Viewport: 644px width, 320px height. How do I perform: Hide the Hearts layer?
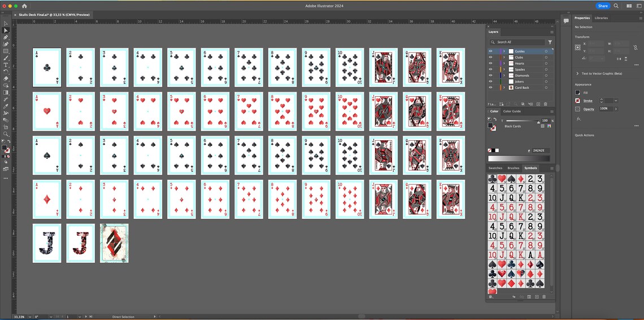tap(490, 63)
